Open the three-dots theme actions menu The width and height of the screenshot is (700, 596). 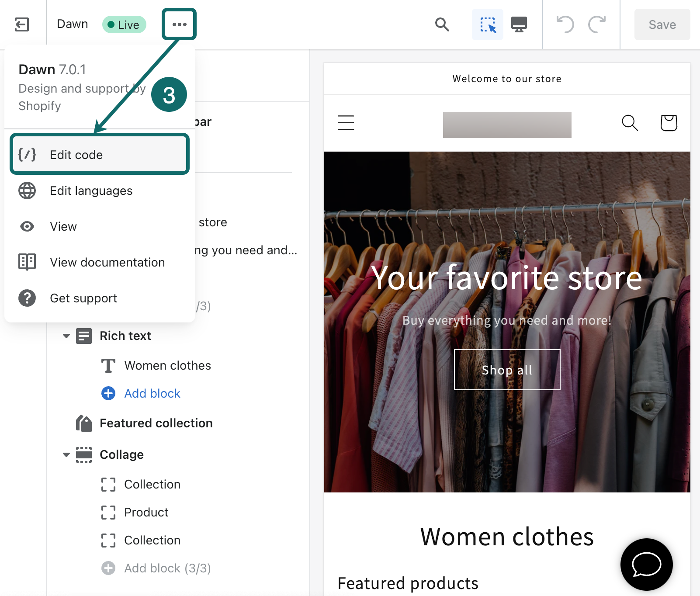tap(179, 24)
